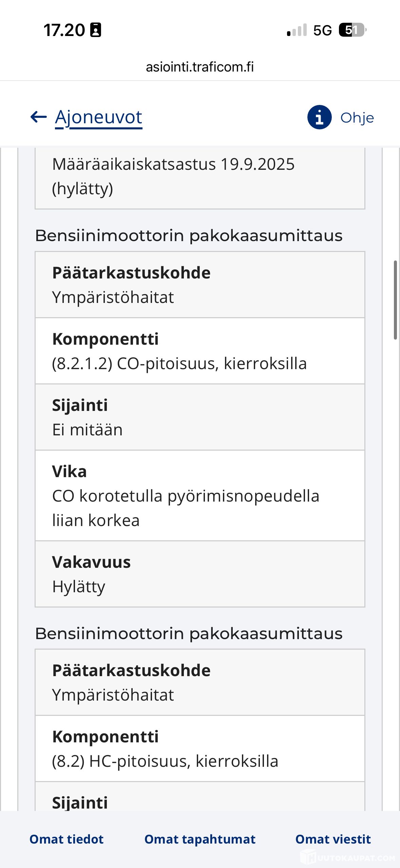The image size is (400, 868).
Task: Tap the Vika CO korotetulla pyörimisnopeudella row
Action: (200, 496)
